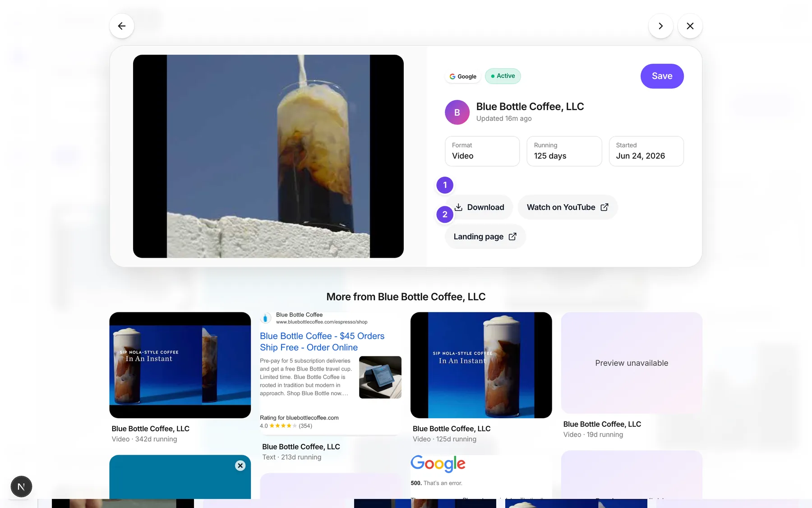The image size is (812, 508).
Task: Click the $45 Orders Ship Free headline
Action: pyautogui.click(x=322, y=342)
